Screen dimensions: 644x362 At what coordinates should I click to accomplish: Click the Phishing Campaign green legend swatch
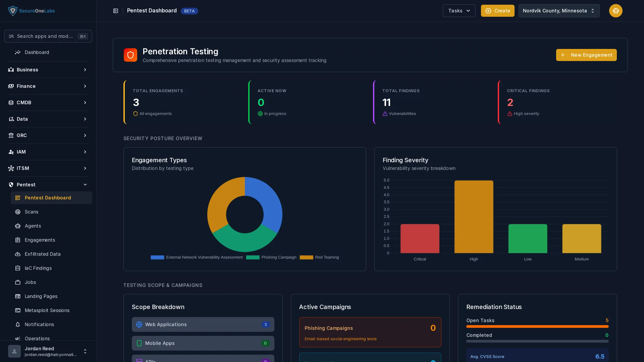point(253,257)
